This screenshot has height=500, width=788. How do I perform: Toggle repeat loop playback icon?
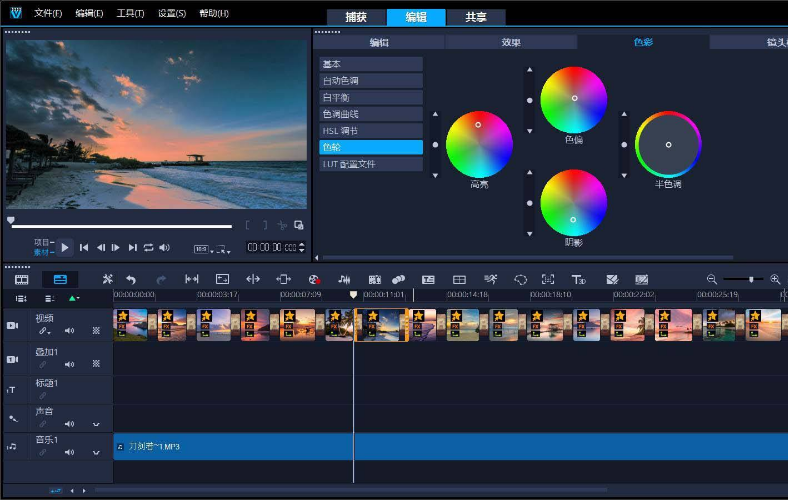point(149,247)
